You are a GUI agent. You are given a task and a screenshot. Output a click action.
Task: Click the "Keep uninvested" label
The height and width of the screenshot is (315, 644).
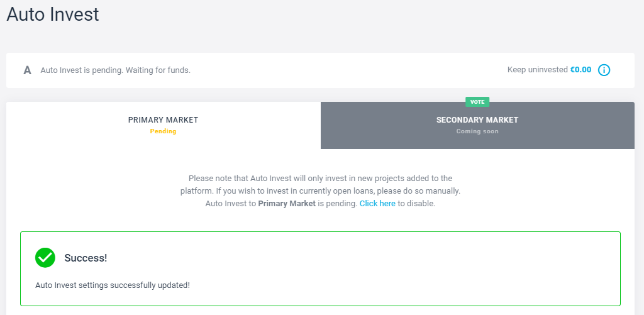[x=537, y=70]
